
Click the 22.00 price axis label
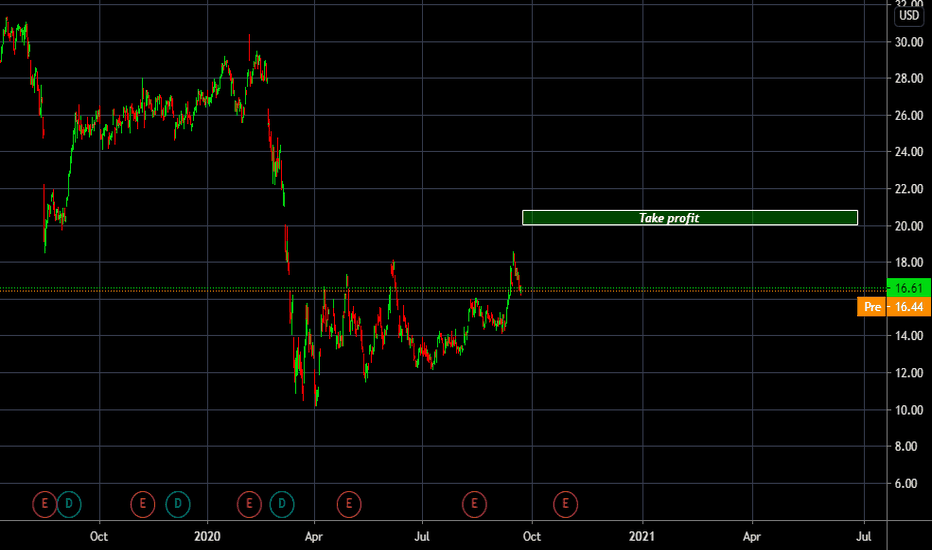[909, 189]
